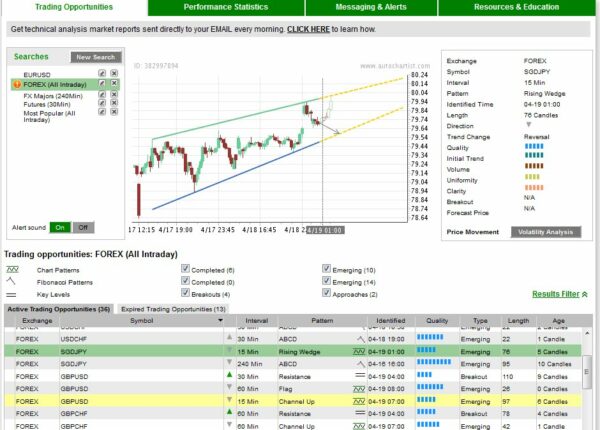Delete the FX Majors (240Min) search
Viewport: 600px width, 430px height.
pos(114,94)
